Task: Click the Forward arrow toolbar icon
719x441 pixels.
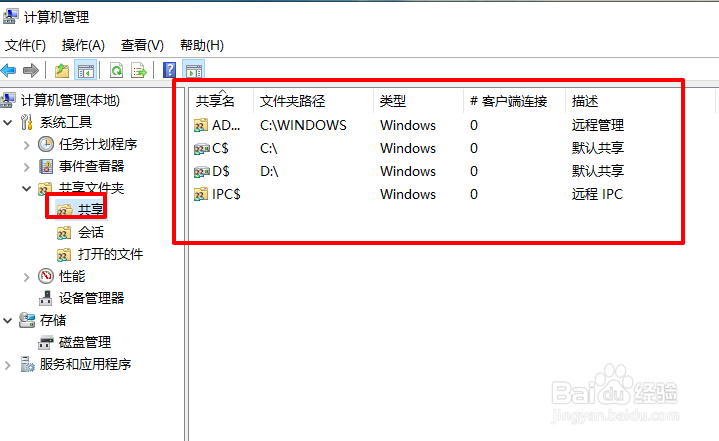Action: [x=31, y=71]
